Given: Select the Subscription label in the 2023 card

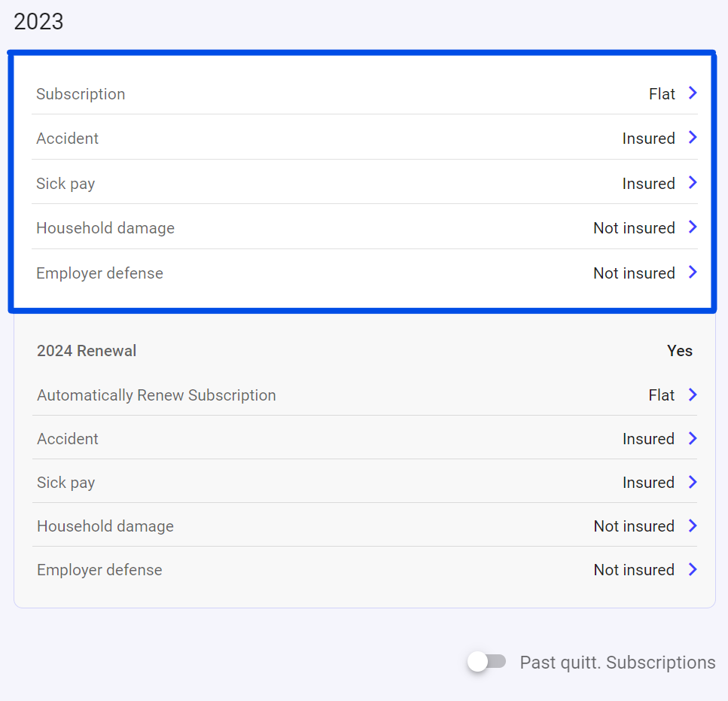Looking at the screenshot, I should click(x=81, y=94).
